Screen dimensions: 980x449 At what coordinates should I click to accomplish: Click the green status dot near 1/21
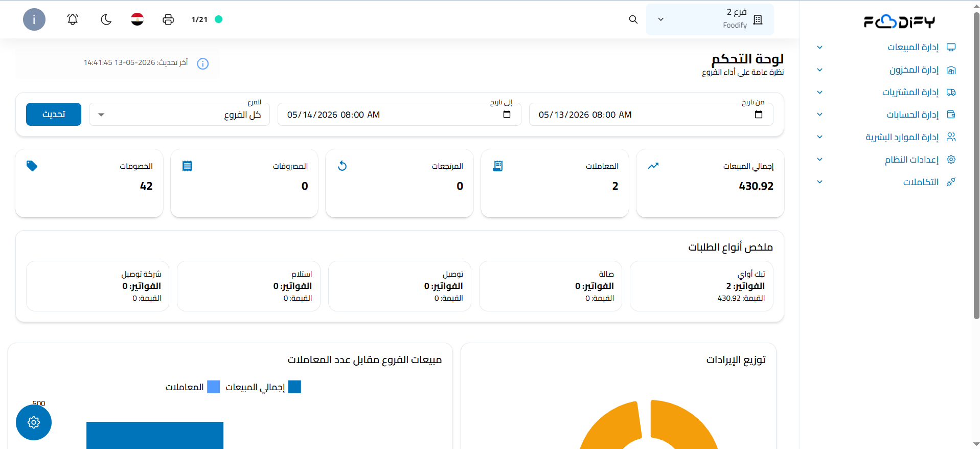218,19
